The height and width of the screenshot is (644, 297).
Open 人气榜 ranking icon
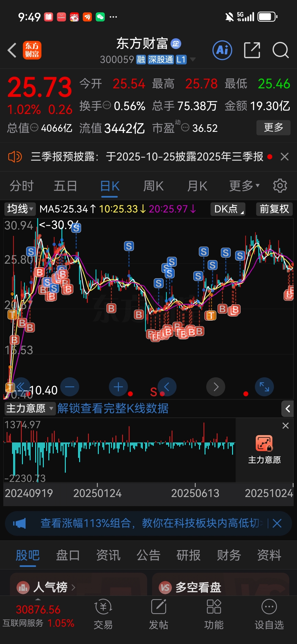[x=23, y=588]
